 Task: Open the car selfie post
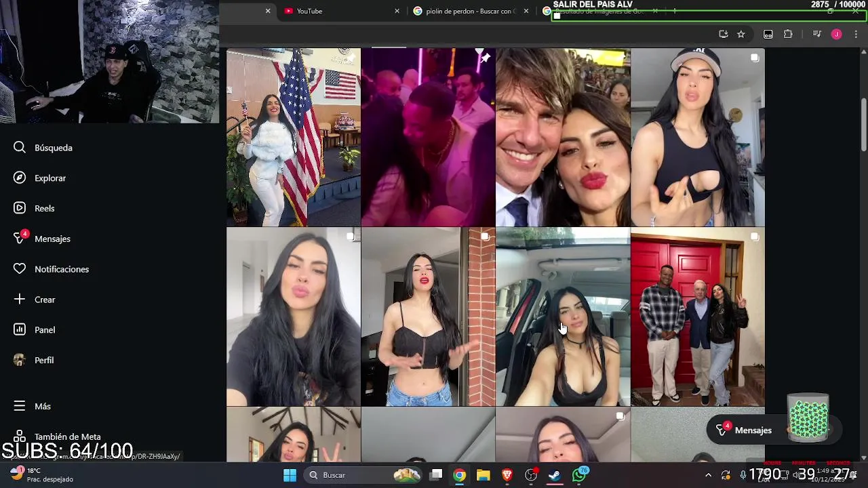563,317
